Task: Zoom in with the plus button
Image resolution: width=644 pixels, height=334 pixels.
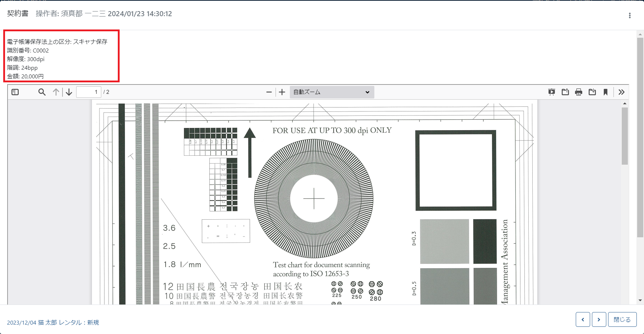Action: (282, 92)
